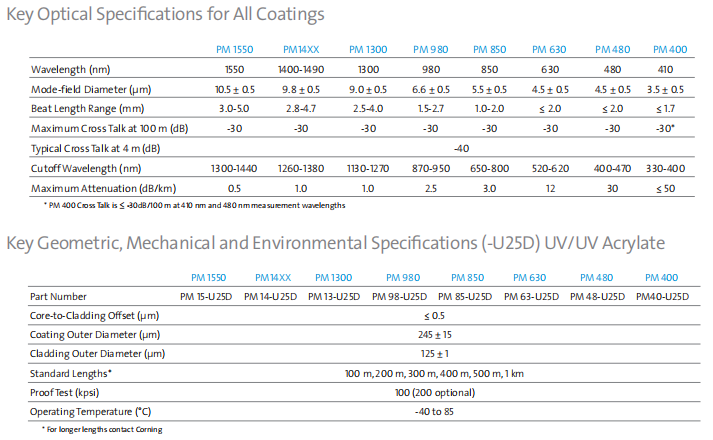
Task: Click the '1300-1440' cutoff wavelength value
Action: [x=234, y=169]
